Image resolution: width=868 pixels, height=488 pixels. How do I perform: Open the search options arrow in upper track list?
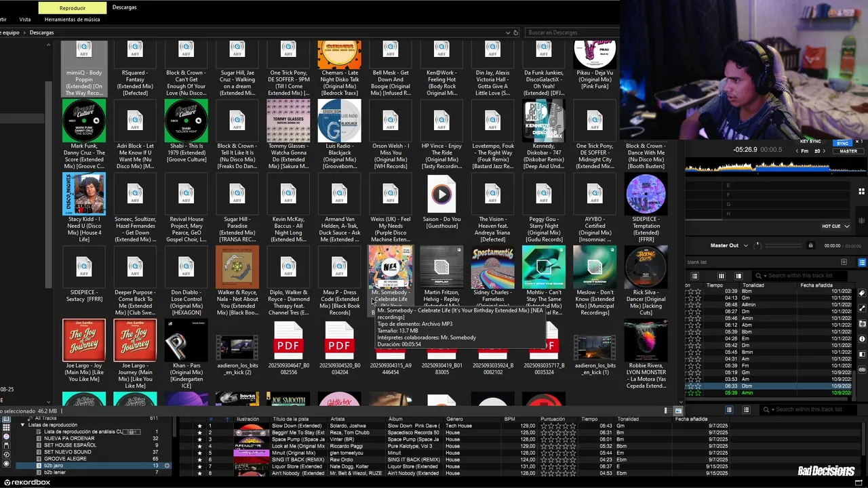(765, 276)
